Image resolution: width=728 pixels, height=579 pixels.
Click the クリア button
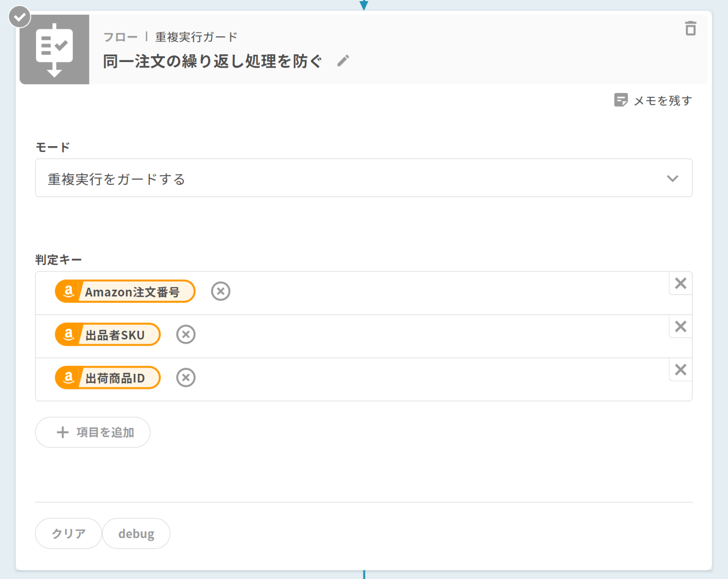(69, 534)
